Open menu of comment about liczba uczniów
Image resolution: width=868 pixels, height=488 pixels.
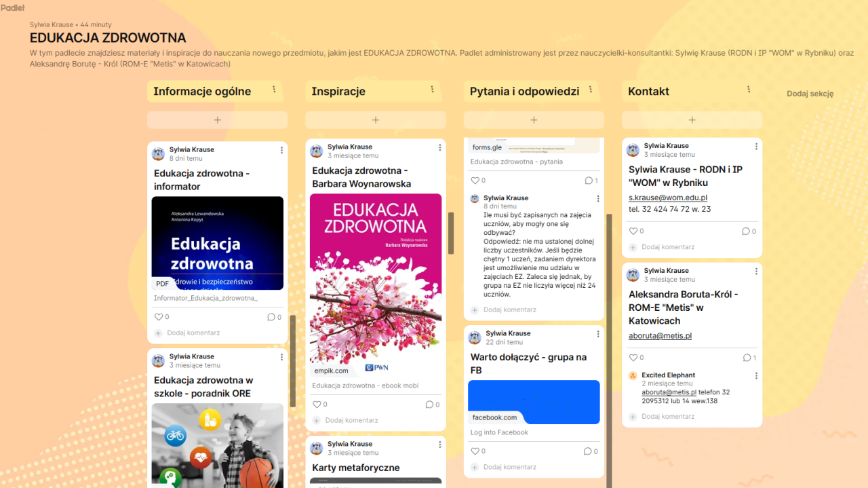(597, 199)
